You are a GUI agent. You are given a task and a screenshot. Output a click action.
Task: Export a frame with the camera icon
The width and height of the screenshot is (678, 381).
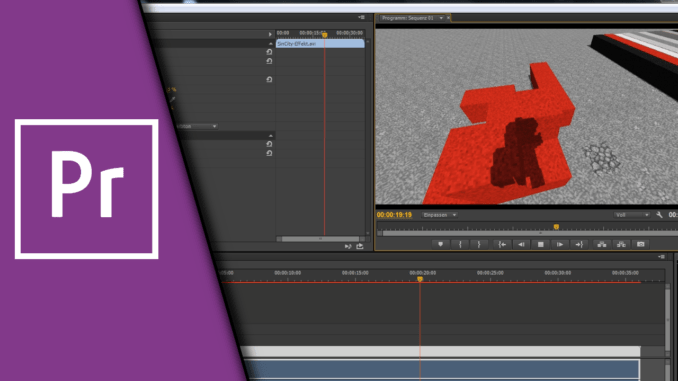tap(640, 244)
